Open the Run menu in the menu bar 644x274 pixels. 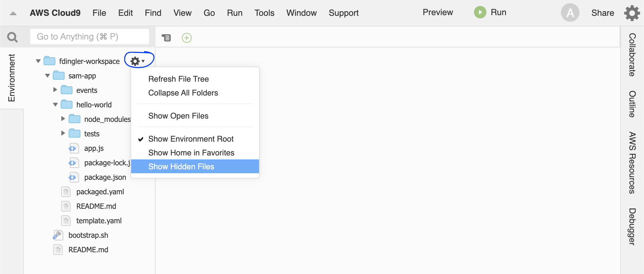[235, 13]
